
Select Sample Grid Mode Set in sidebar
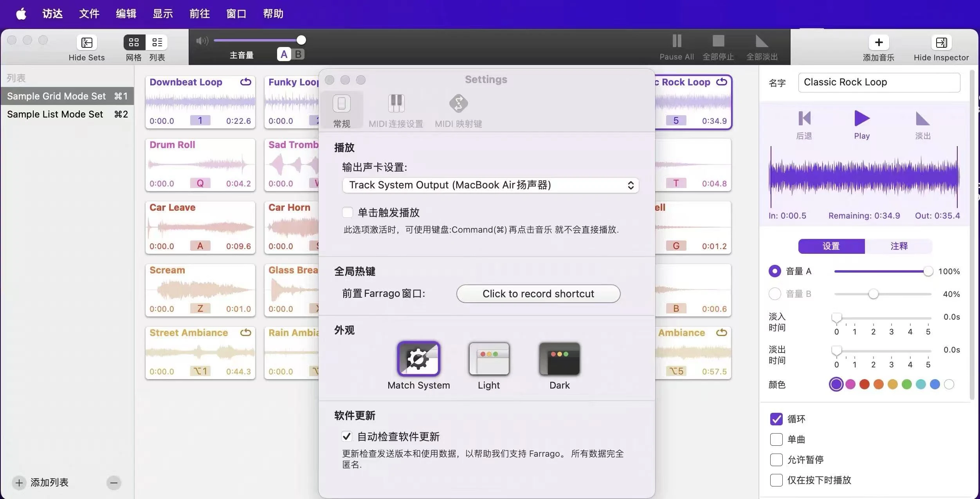point(67,96)
